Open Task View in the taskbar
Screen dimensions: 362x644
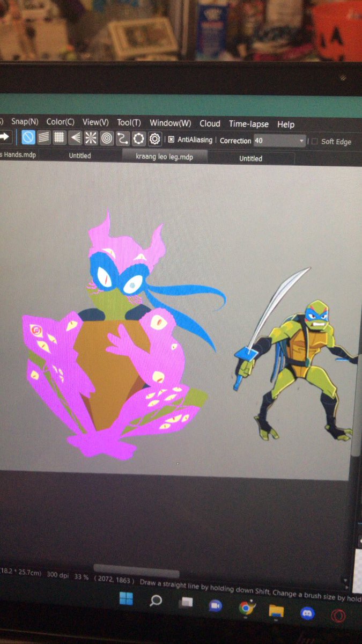(186, 602)
